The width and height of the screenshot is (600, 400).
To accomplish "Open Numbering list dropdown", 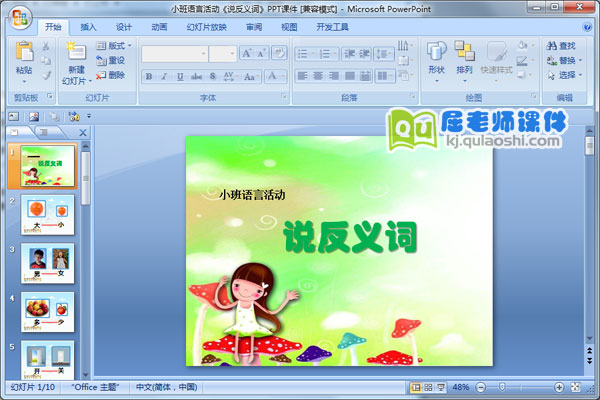I will [x=328, y=54].
